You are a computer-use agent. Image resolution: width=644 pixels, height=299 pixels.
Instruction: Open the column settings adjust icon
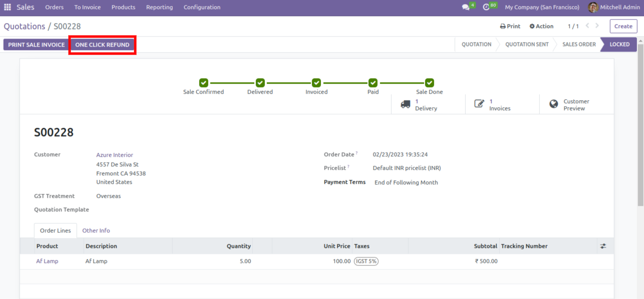pos(603,246)
